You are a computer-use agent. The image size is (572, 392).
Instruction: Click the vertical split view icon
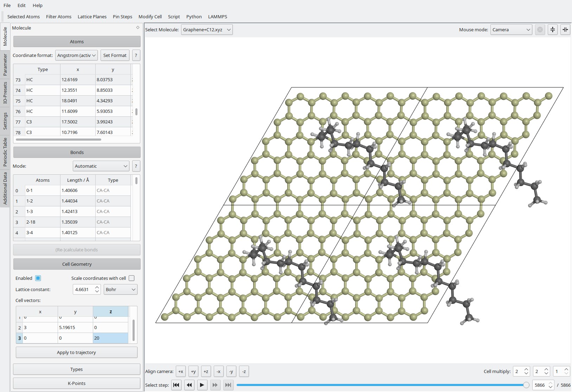pyautogui.click(x=565, y=30)
